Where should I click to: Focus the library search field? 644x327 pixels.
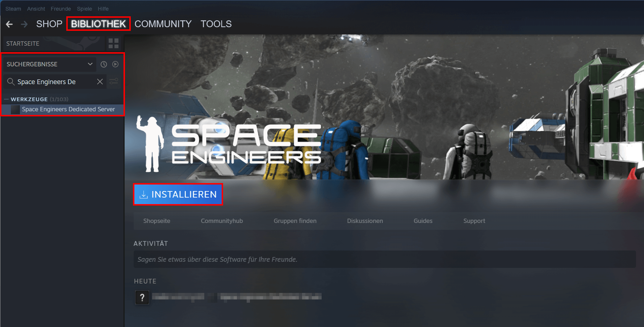[x=55, y=82]
